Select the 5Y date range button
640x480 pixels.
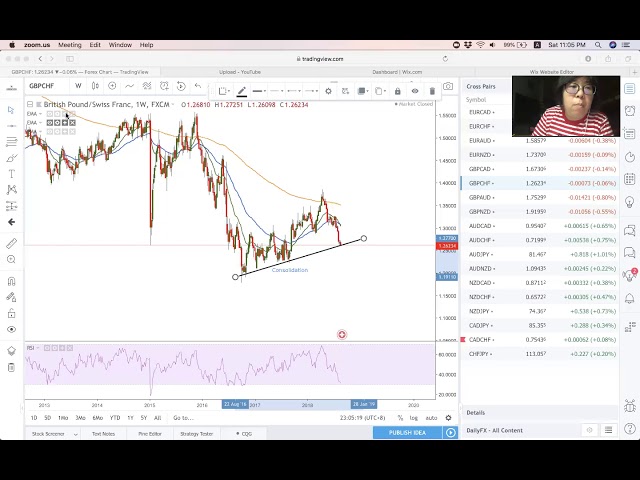click(144, 418)
